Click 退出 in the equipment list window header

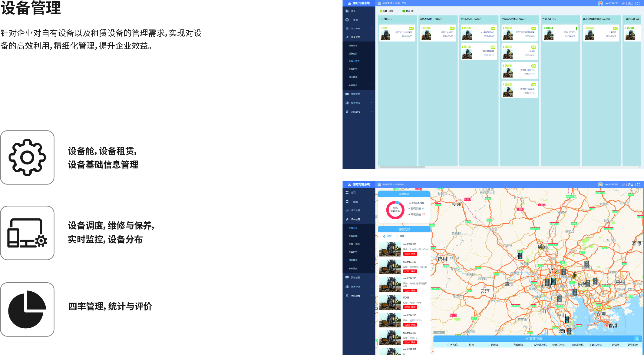631,3
